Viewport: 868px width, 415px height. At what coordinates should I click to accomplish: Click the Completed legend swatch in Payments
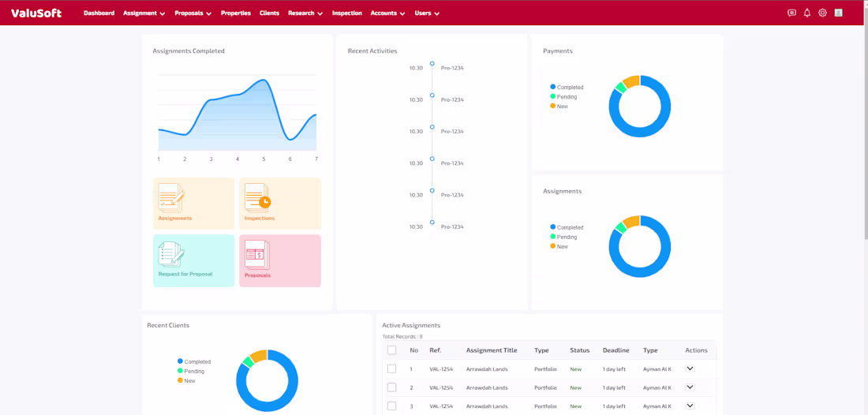pyautogui.click(x=552, y=87)
